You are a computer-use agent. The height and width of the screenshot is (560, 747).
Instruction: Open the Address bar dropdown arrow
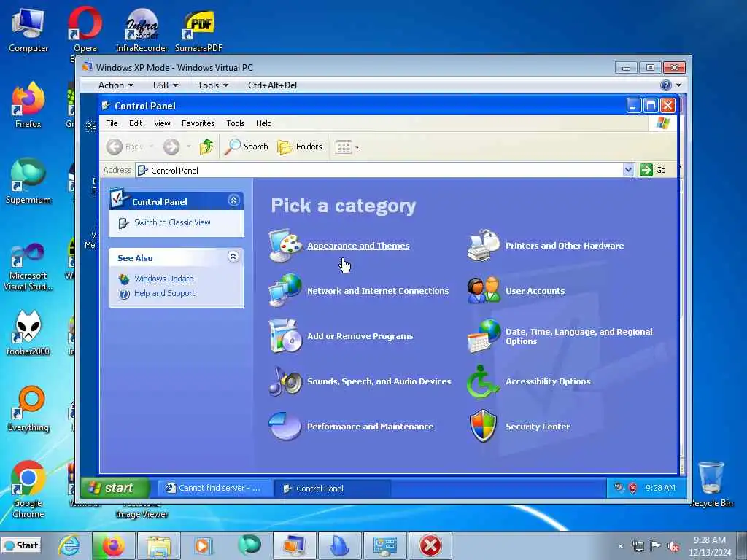tap(628, 170)
